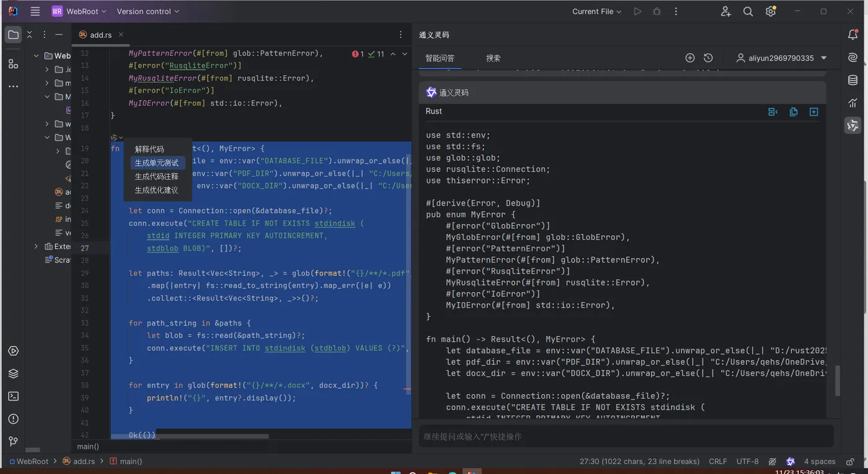Run the current file

pyautogui.click(x=637, y=11)
